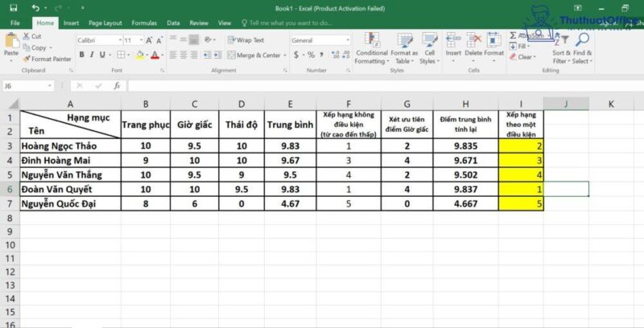
Task: Click into the formula bar
Action: 385,86
